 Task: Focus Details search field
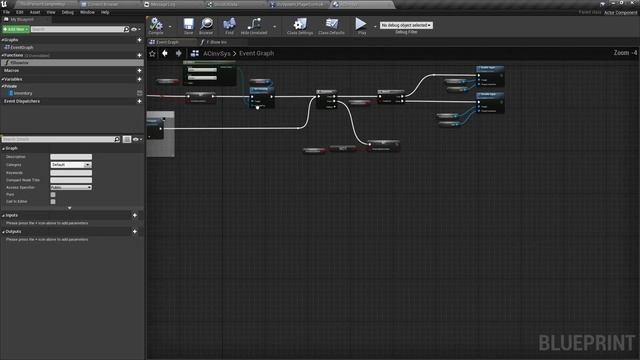(x=58, y=140)
